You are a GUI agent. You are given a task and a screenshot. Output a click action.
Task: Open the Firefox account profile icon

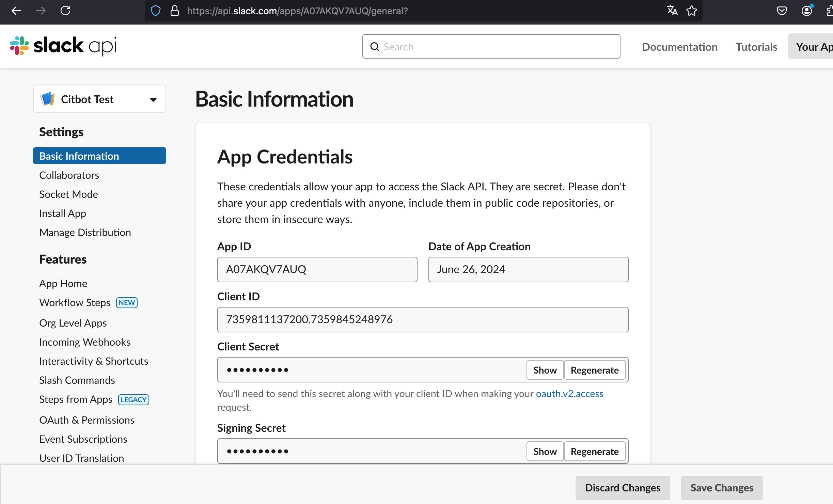click(807, 11)
